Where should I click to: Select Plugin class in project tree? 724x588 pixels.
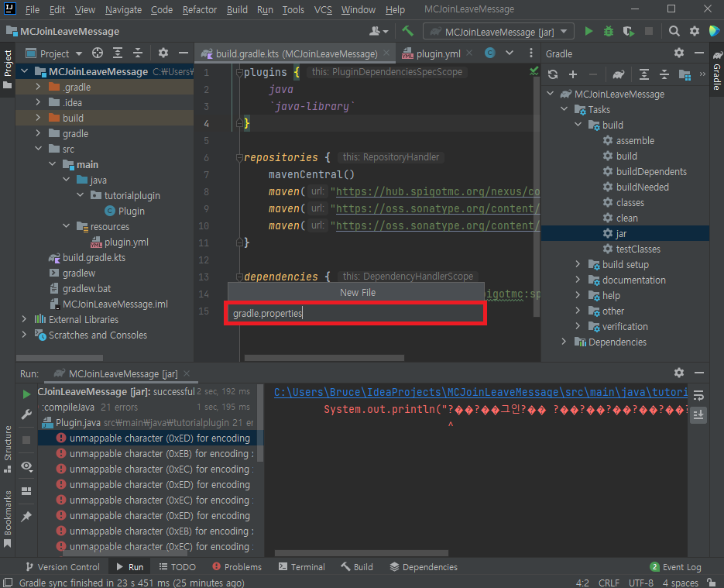pos(131,211)
